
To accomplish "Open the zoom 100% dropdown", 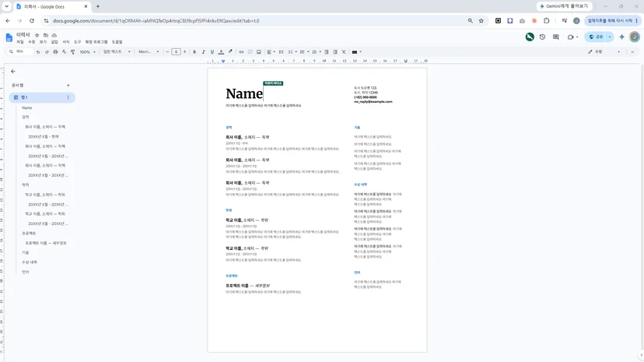I will pos(87,52).
